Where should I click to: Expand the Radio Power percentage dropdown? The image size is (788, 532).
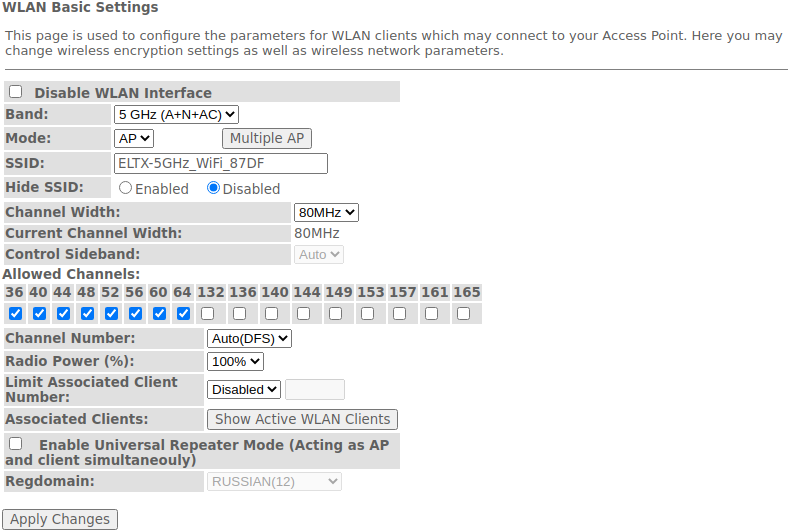tap(236, 361)
